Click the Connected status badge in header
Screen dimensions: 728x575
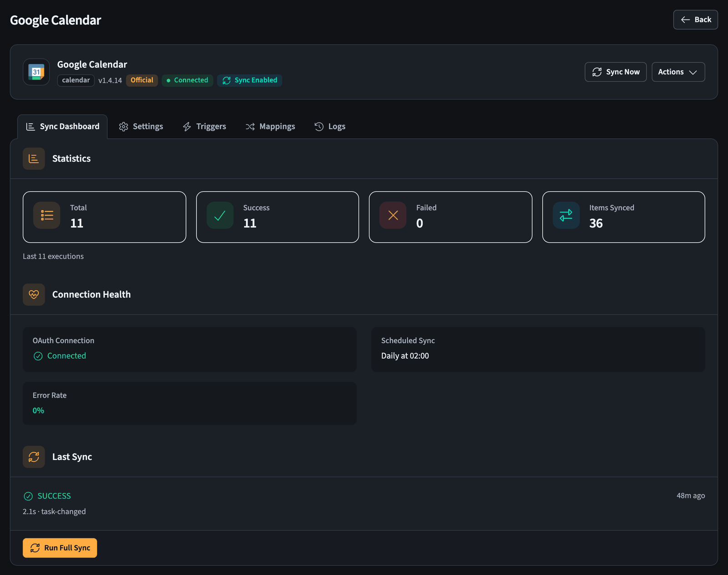[x=187, y=80]
